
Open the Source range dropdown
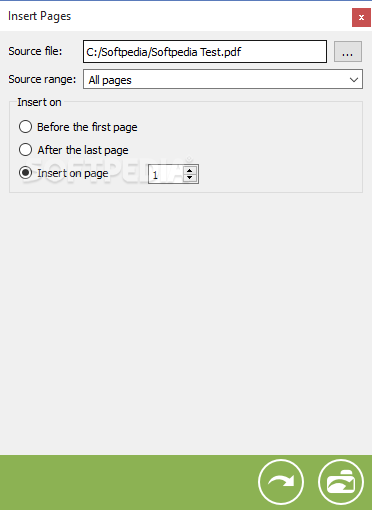coord(223,79)
